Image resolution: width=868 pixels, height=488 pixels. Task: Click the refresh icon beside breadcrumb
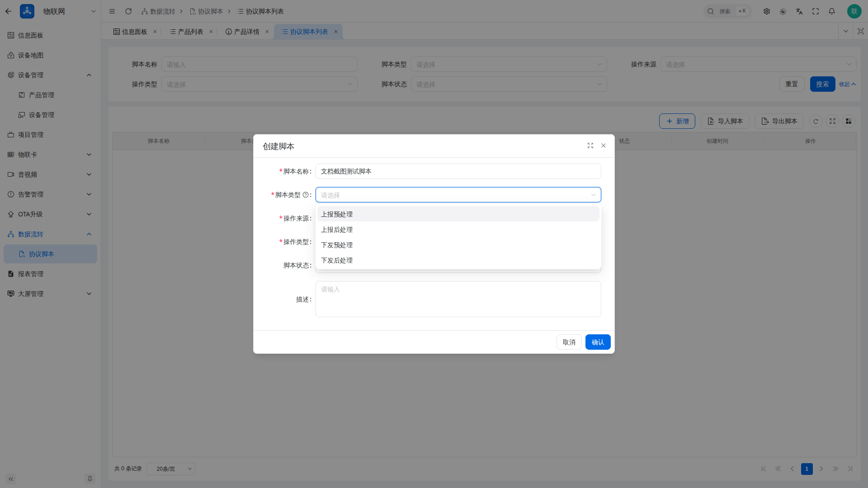click(x=128, y=11)
